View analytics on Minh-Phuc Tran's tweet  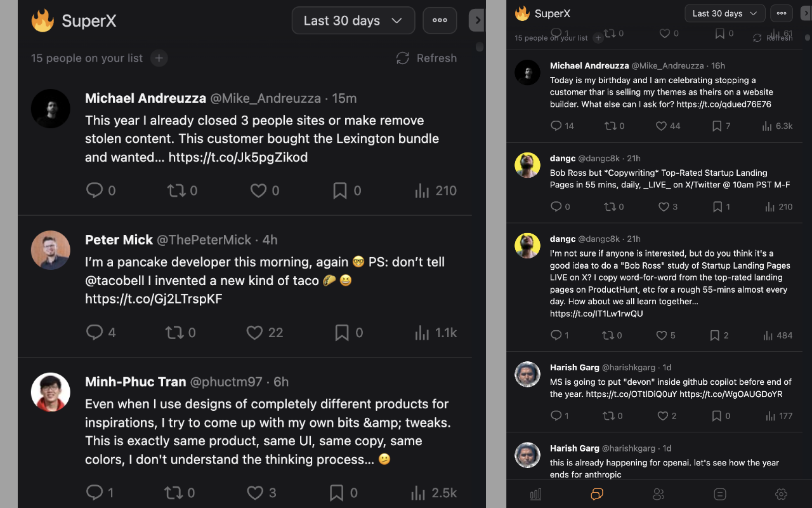[421, 492]
